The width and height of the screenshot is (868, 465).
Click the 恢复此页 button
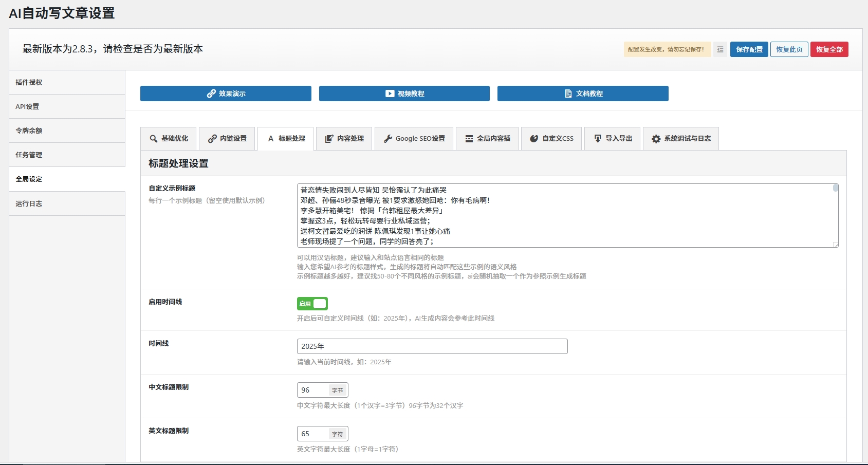click(x=789, y=49)
